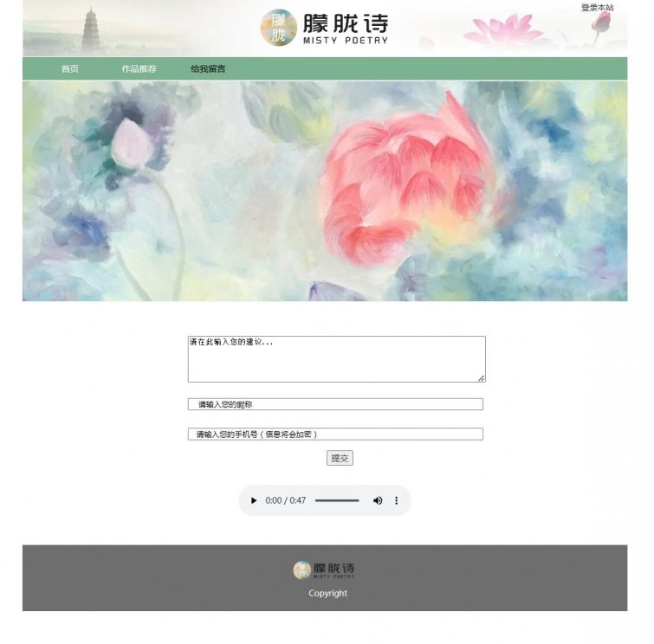Focus the nickname input field
The width and height of the screenshot is (654, 644).
(335, 404)
